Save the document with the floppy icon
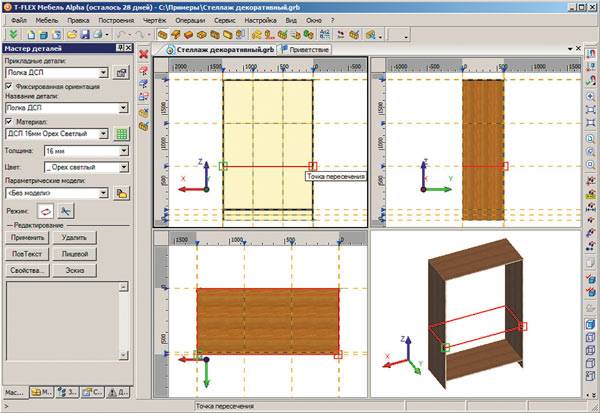600x413 pixels. 85,35
